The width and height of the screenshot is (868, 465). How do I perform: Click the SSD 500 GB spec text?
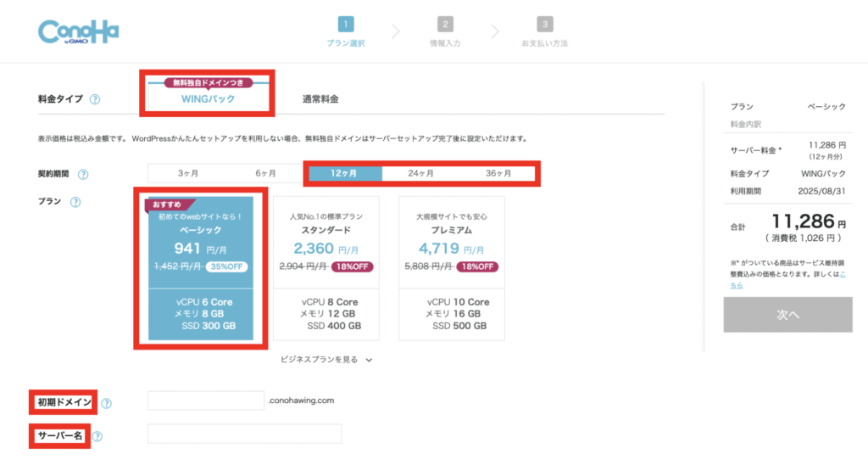459,326
